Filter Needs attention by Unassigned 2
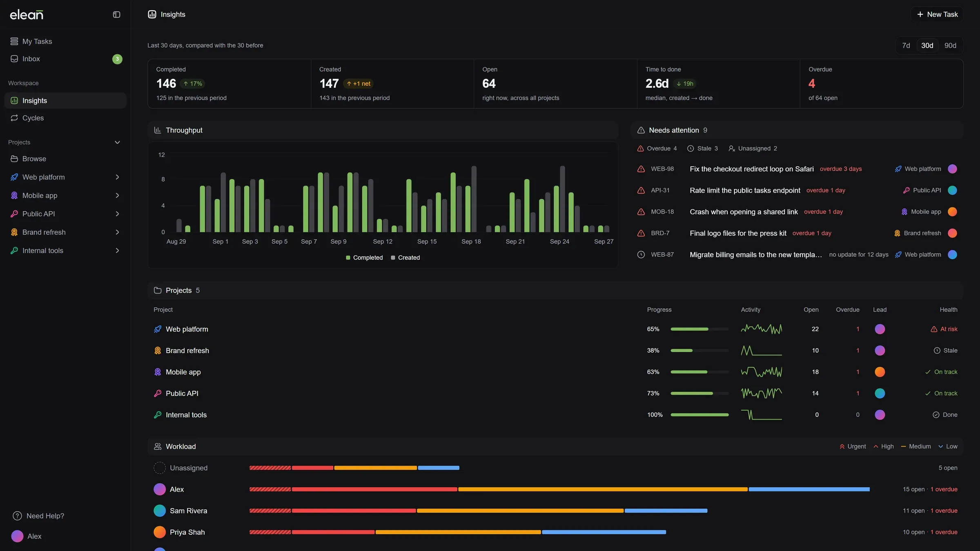980x551 pixels. 753,149
